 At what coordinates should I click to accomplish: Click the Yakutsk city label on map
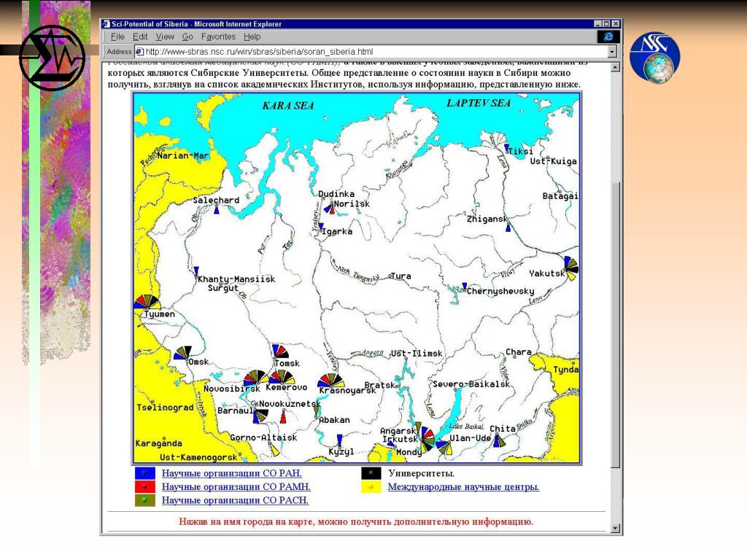(x=547, y=273)
